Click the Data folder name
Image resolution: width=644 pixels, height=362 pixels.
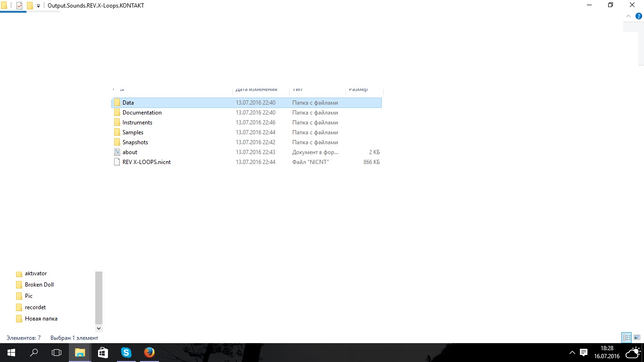128,102
